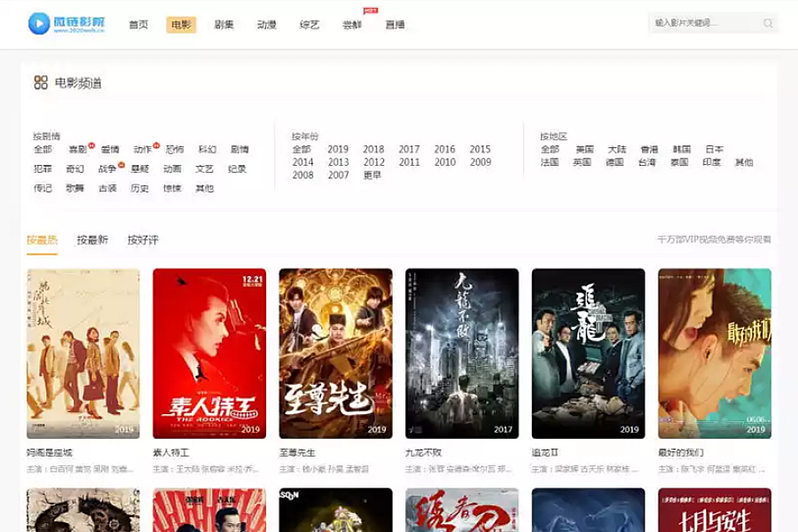Filter by region 美国
798x532 pixels.
[585, 150]
